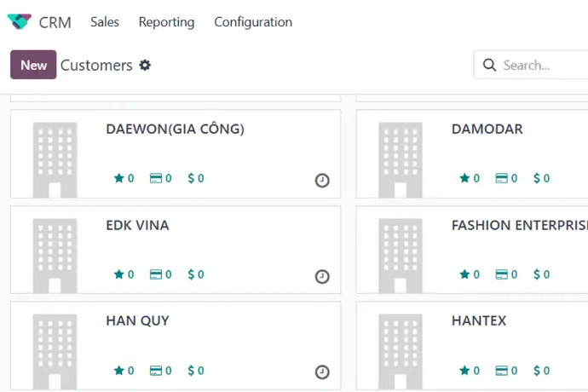588x392 pixels.
Task: Click the activity clock icon on HAN QUY card
Action: [x=322, y=372]
